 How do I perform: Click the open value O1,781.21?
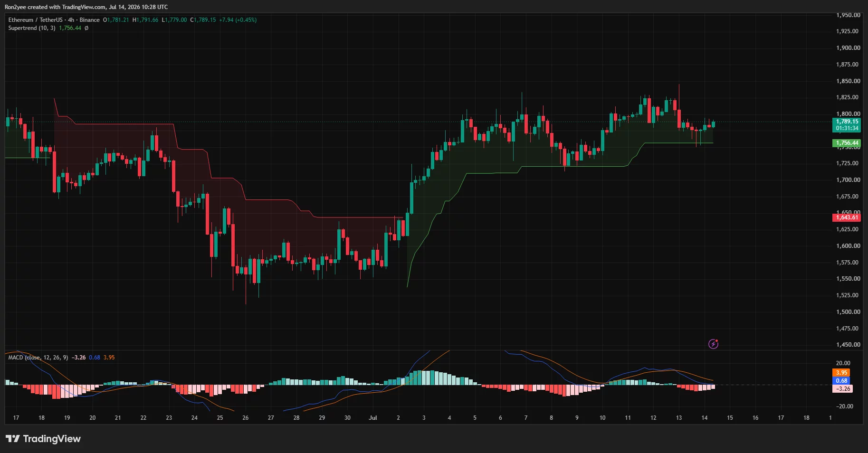[116, 20]
